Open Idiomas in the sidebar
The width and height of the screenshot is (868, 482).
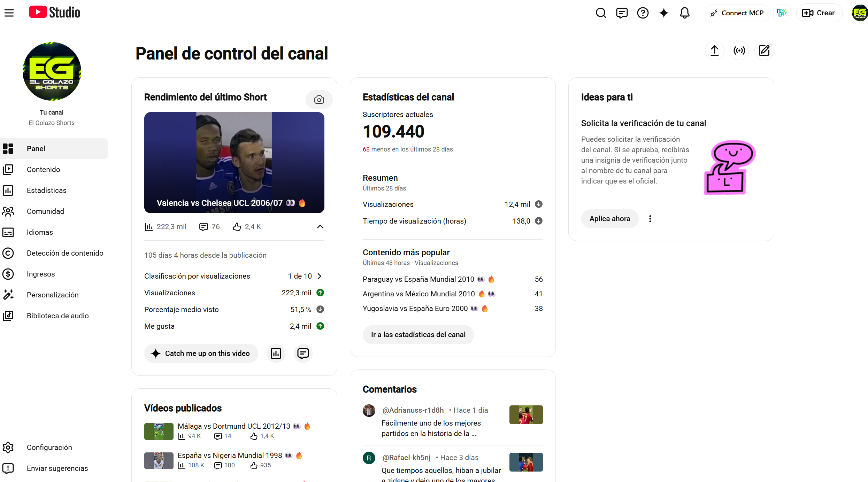pyautogui.click(x=54, y=232)
